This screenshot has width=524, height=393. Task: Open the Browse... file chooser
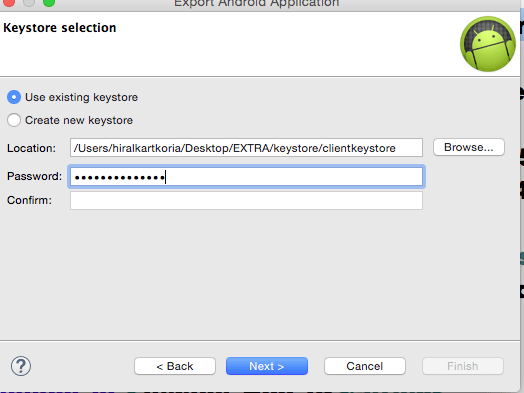click(x=469, y=147)
